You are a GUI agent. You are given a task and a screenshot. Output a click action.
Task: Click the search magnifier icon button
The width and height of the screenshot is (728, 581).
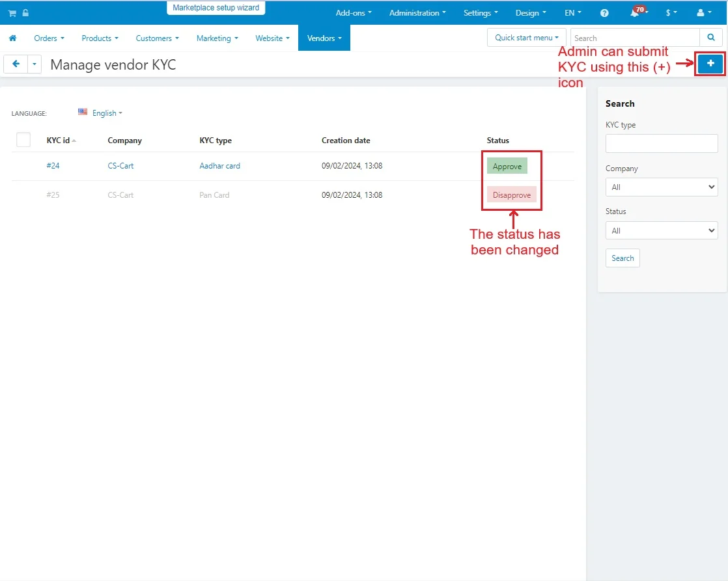(710, 38)
